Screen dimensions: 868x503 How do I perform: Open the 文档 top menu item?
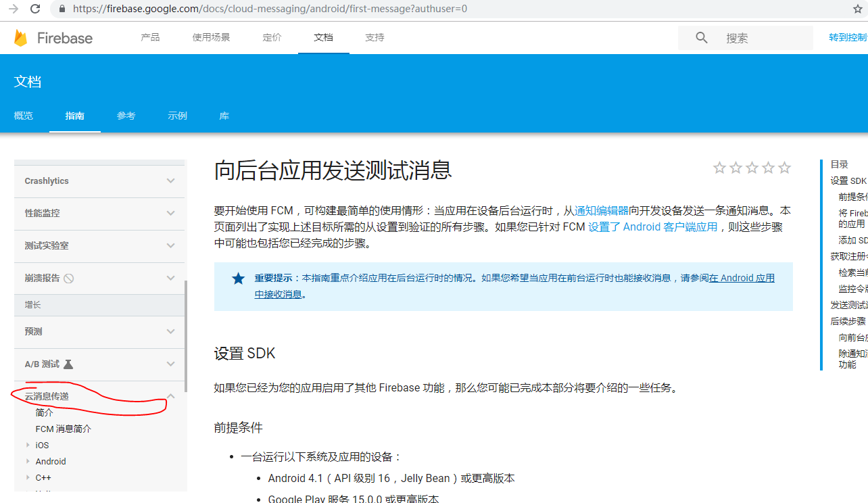click(323, 37)
